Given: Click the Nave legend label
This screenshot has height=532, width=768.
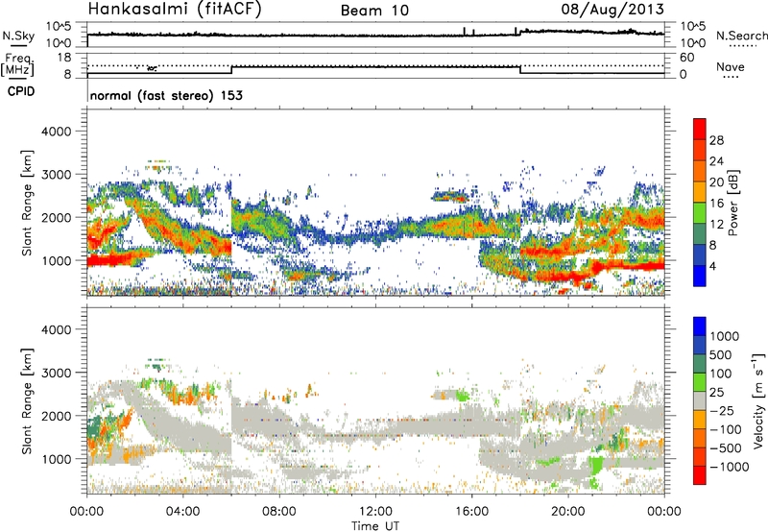Looking at the screenshot, I should click(x=731, y=66).
